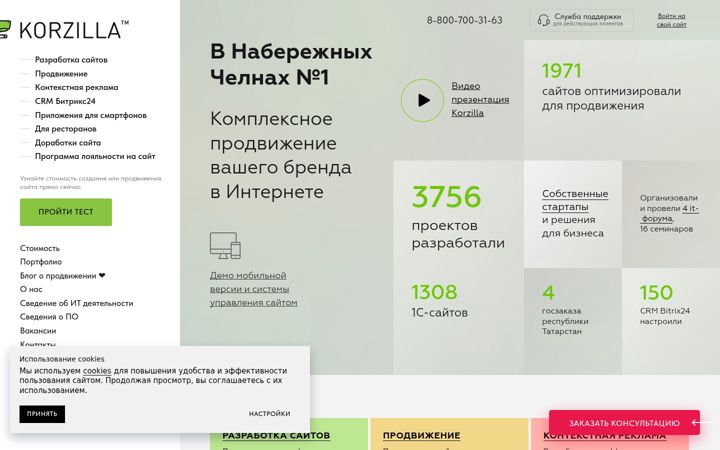
Task: Open Служба поддержки button
Action: (x=581, y=20)
